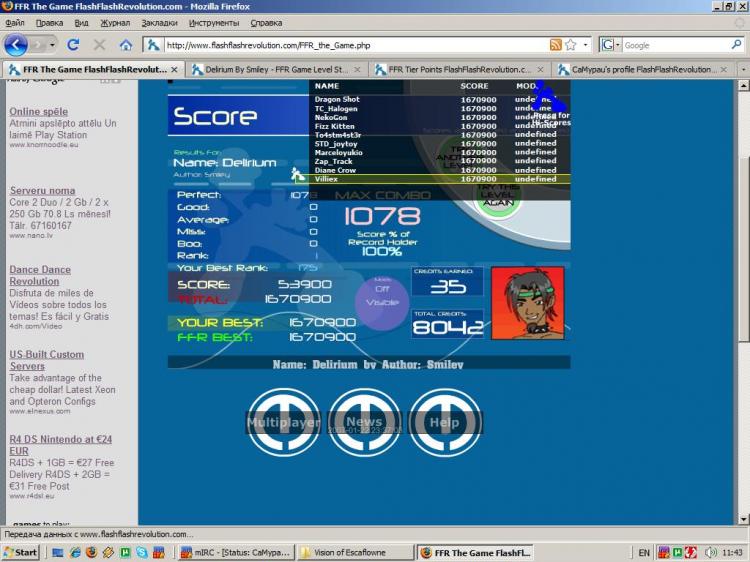The height and width of the screenshot is (562, 750).
Task: Click the browser Back arrow button
Action: tap(17, 45)
